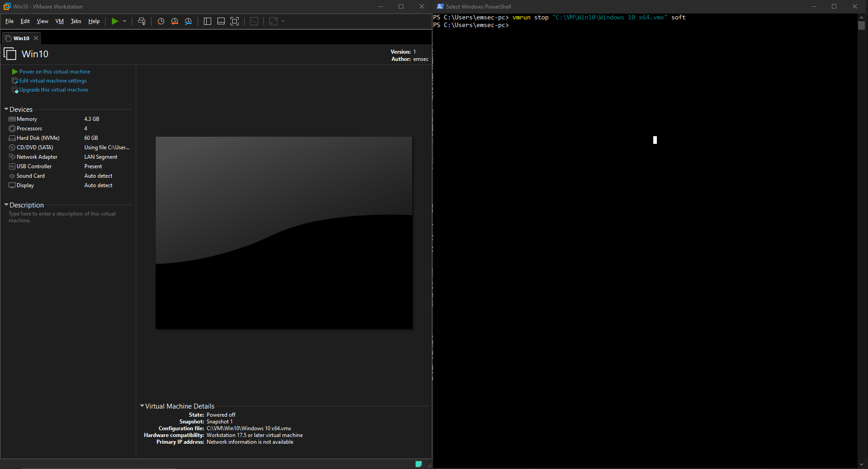The height and width of the screenshot is (469, 868).
Task: Click the description text field
Action: point(62,217)
